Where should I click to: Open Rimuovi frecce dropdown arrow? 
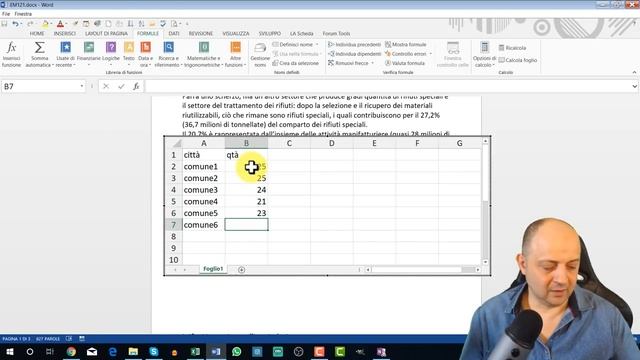[373, 63]
